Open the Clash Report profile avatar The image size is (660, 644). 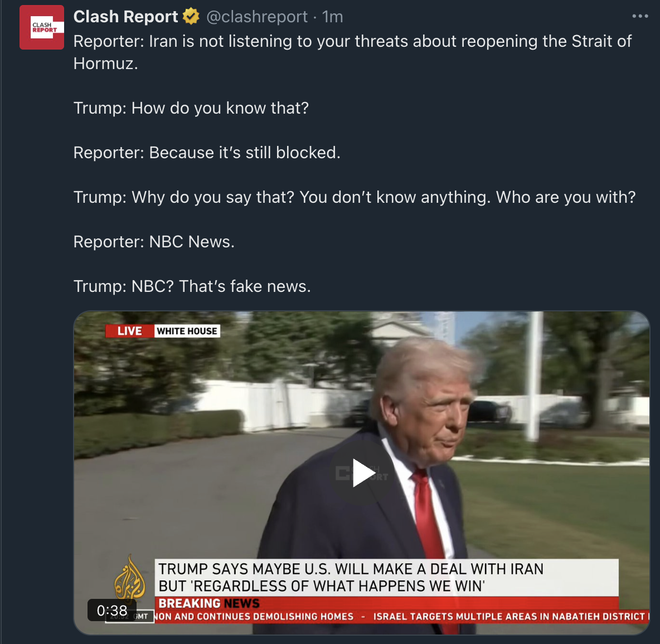pos(42,27)
